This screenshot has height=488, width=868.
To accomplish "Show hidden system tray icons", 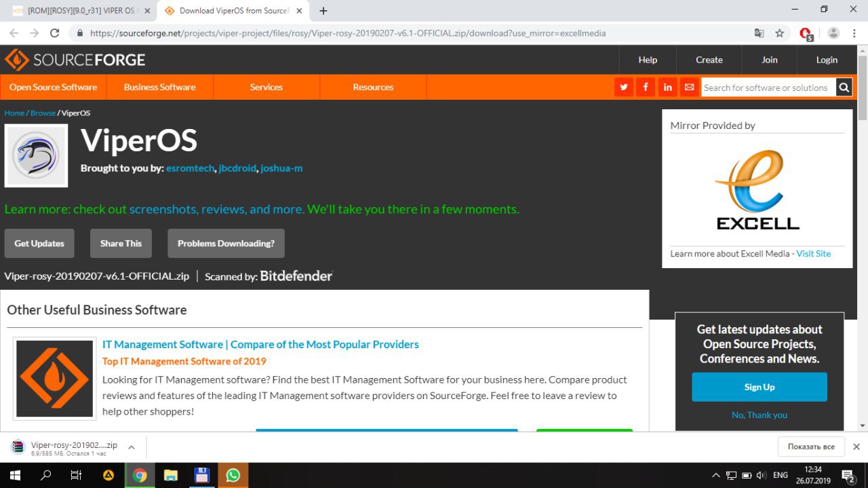I will pos(716,475).
